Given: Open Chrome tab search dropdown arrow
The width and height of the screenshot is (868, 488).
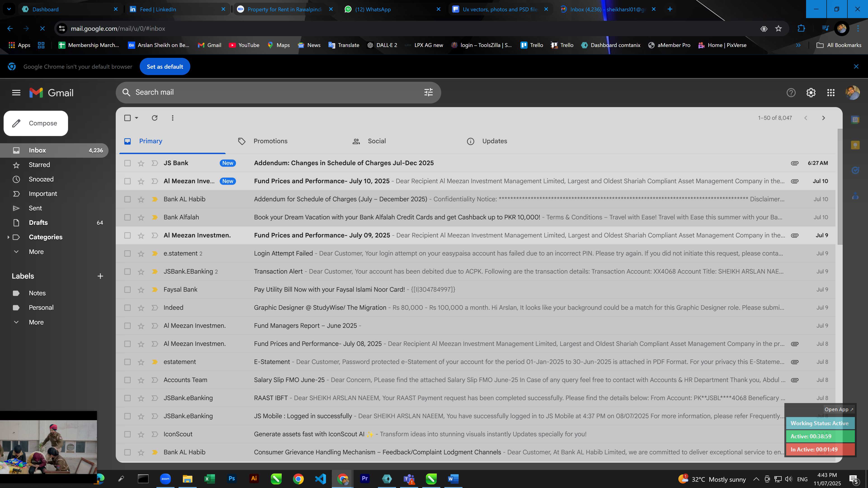Looking at the screenshot, I should tap(9, 9).
